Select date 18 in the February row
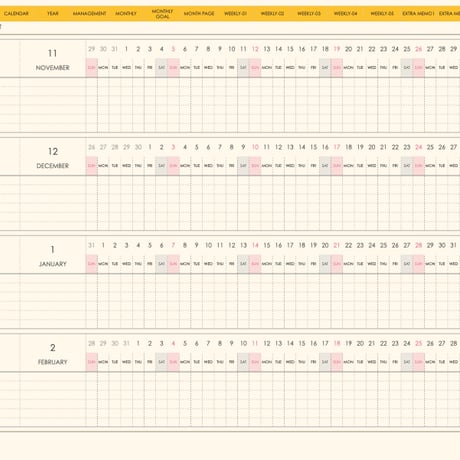 337,343
